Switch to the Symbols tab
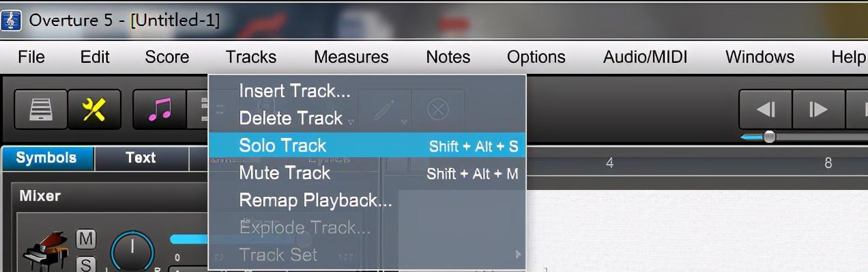The image size is (868, 272). click(x=46, y=158)
